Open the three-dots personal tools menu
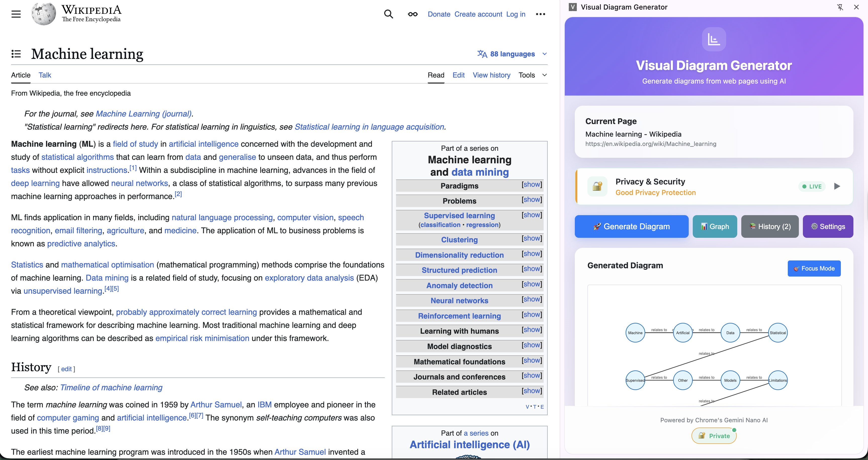 point(540,14)
